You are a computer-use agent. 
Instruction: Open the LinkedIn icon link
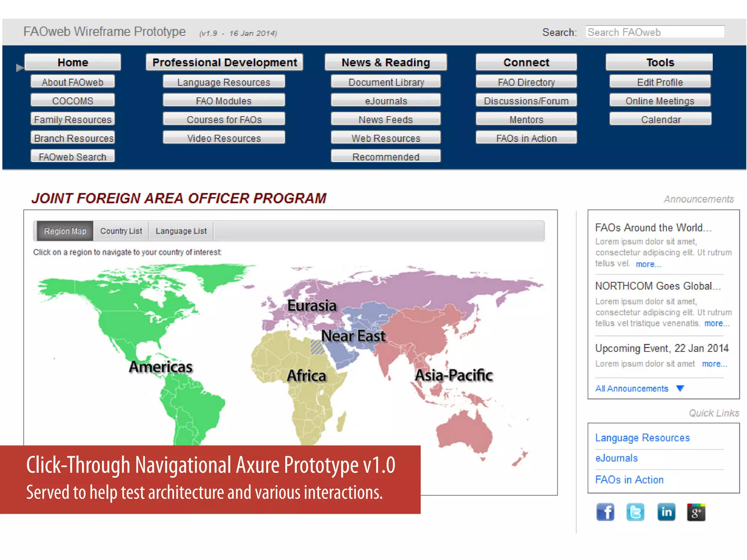tap(666, 512)
